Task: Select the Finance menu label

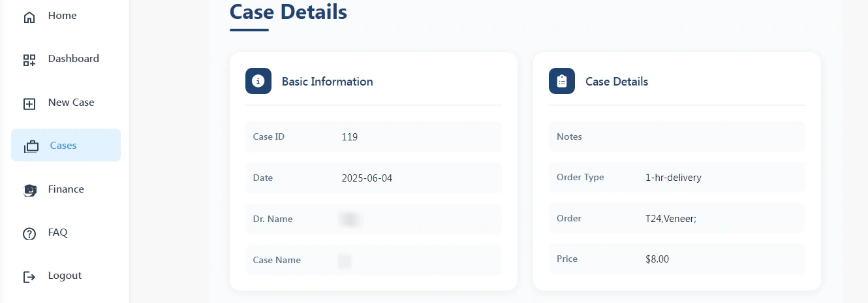Action: pos(66,189)
